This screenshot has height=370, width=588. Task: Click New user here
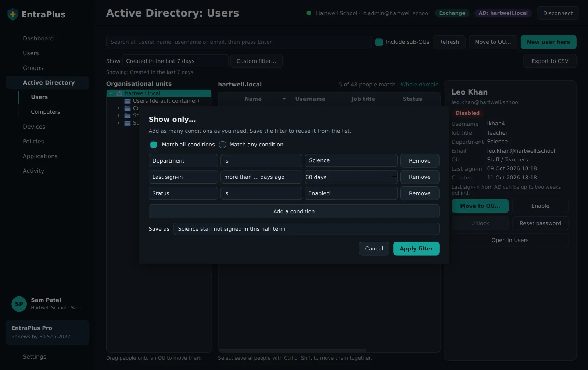(x=548, y=42)
